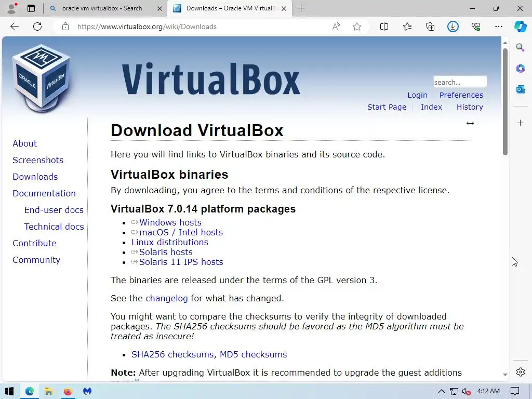
Task: Open Linux distributions page
Action: tap(170, 242)
